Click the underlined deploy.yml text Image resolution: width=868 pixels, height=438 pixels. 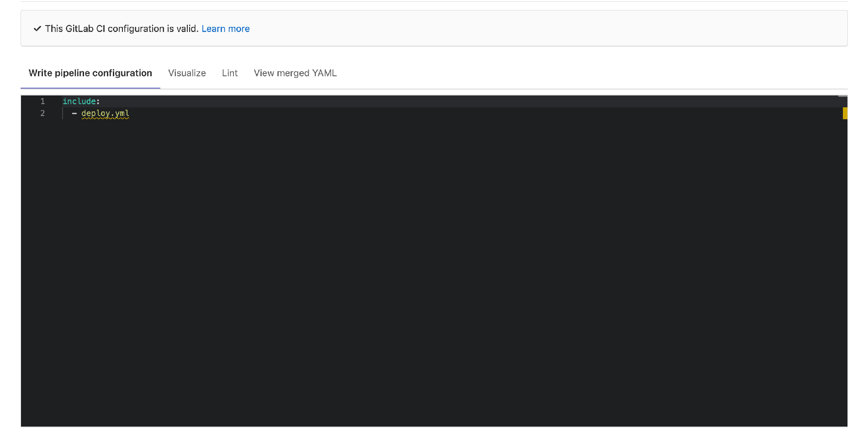105,113
